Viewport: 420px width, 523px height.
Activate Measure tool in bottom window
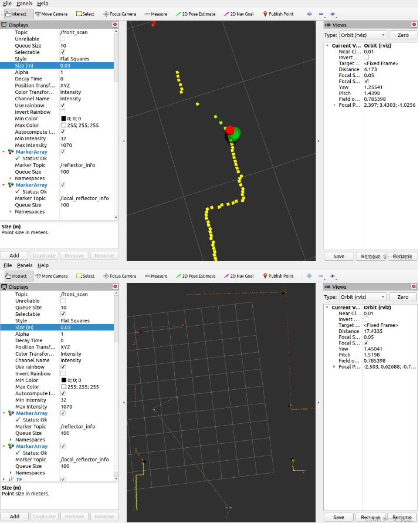(156, 276)
